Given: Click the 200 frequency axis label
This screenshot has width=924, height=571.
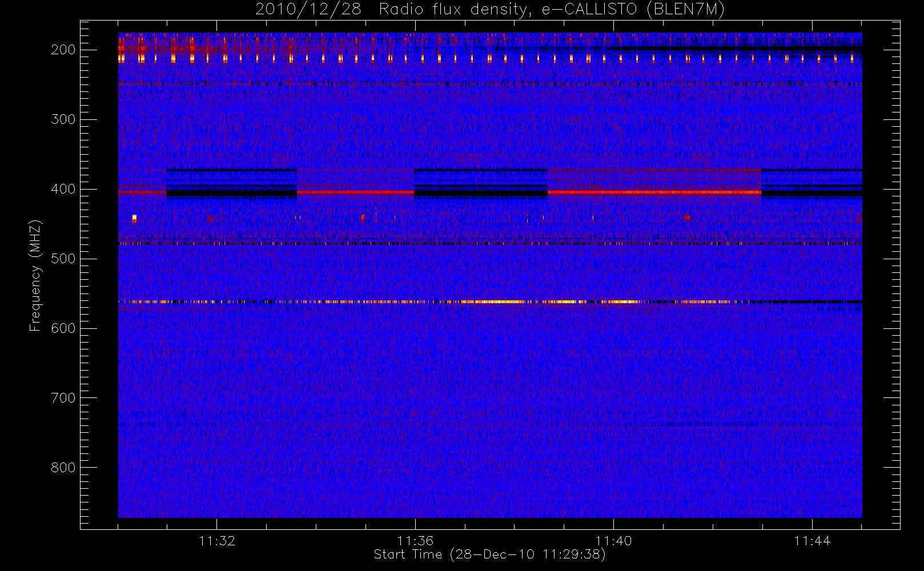Looking at the screenshot, I should pos(63,50).
